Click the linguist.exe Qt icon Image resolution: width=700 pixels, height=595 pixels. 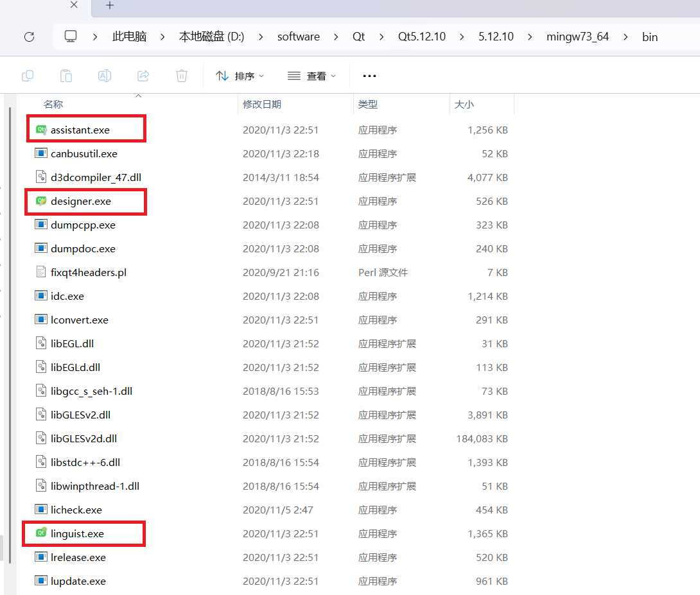pyautogui.click(x=41, y=533)
